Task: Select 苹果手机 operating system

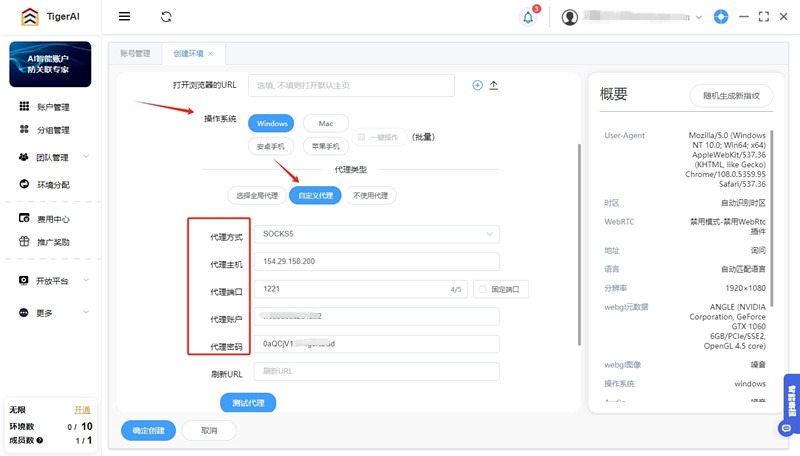Action: (x=326, y=146)
